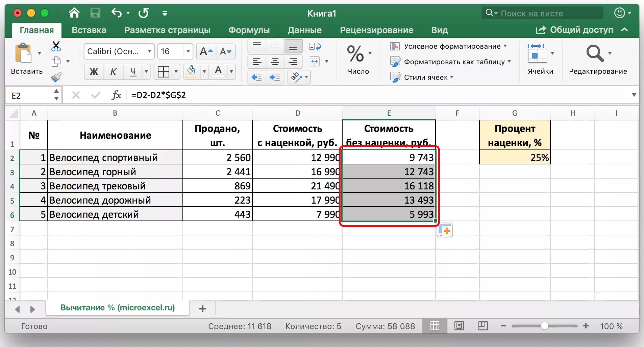Align text right
The image size is (644, 347).
click(293, 62)
